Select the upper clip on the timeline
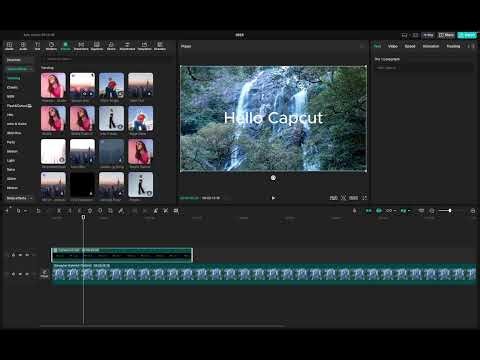The image size is (480, 360). tap(122, 255)
